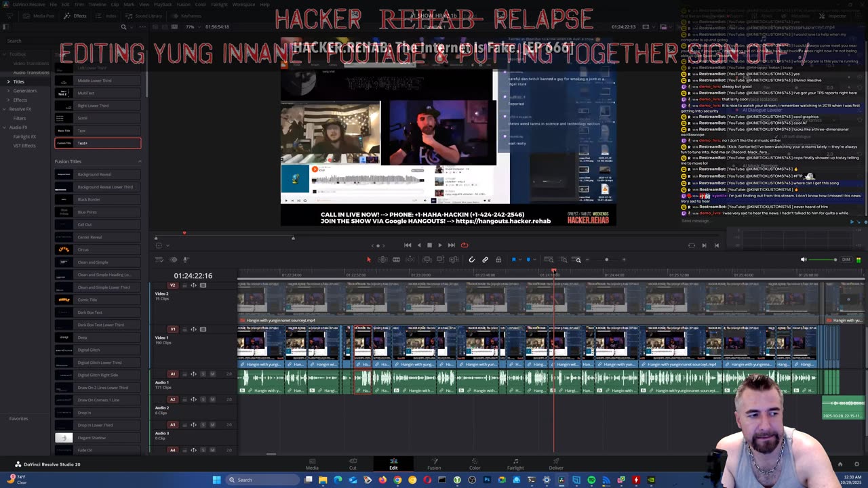Open the Windows Start menu
This screenshot has width=868, height=488.
[217, 480]
